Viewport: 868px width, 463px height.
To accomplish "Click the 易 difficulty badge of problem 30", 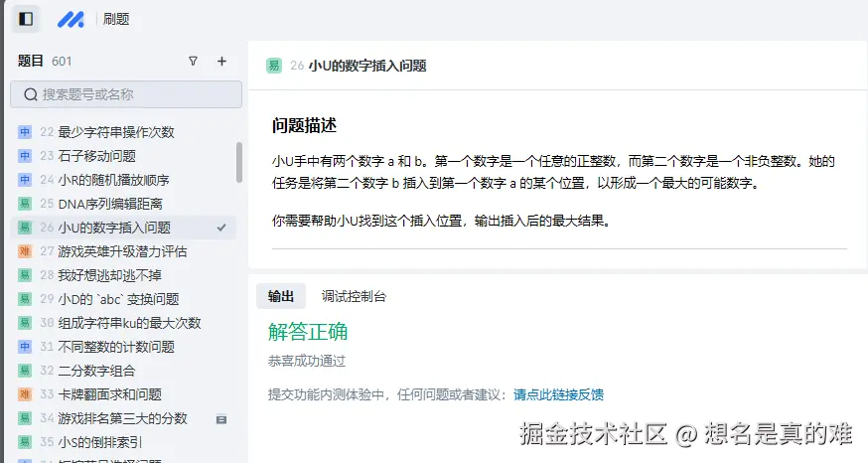I will coord(25,322).
